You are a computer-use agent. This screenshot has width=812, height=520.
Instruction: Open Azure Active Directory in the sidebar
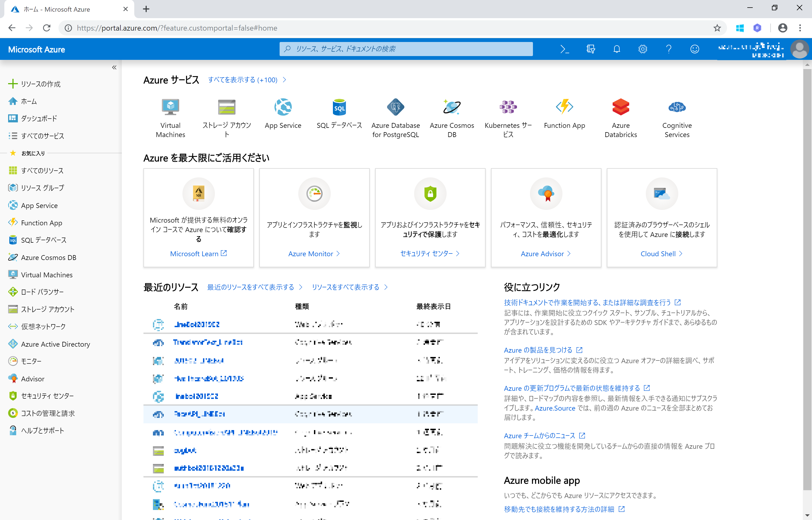pos(56,344)
